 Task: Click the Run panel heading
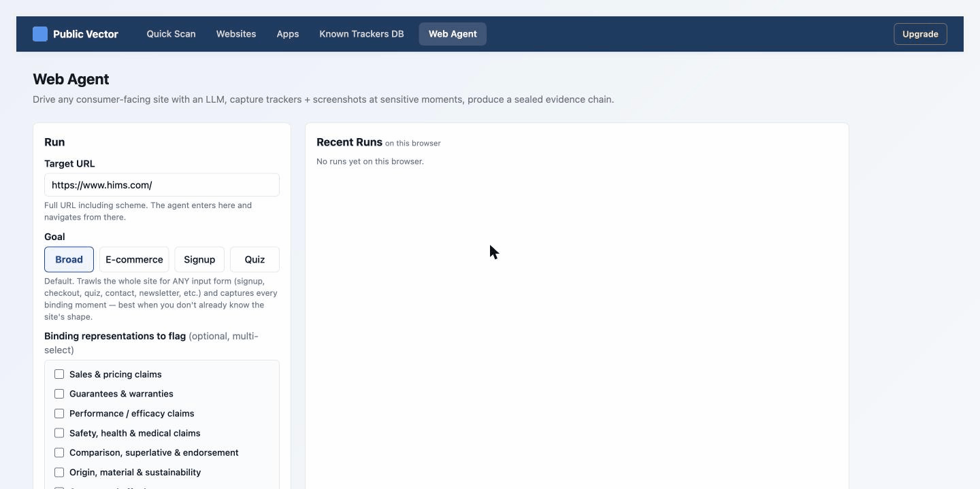[54, 142]
